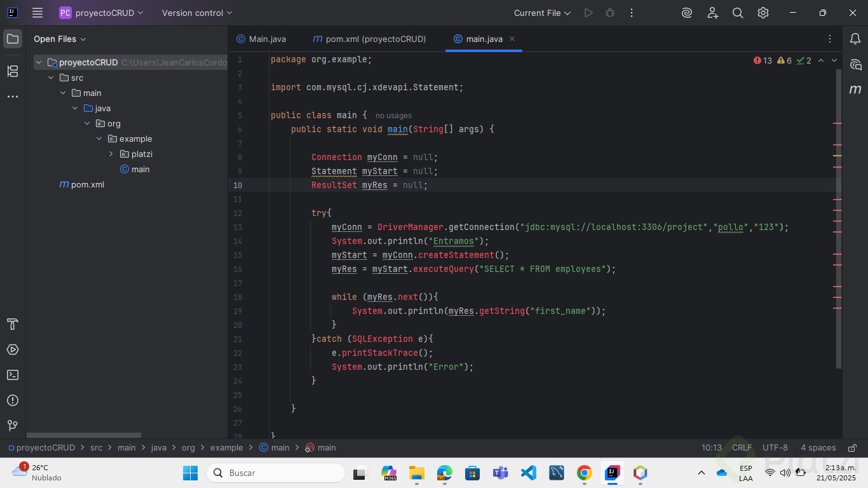Open the Maven tool window icon
Image resolution: width=868 pixels, height=488 pixels.
tap(855, 90)
